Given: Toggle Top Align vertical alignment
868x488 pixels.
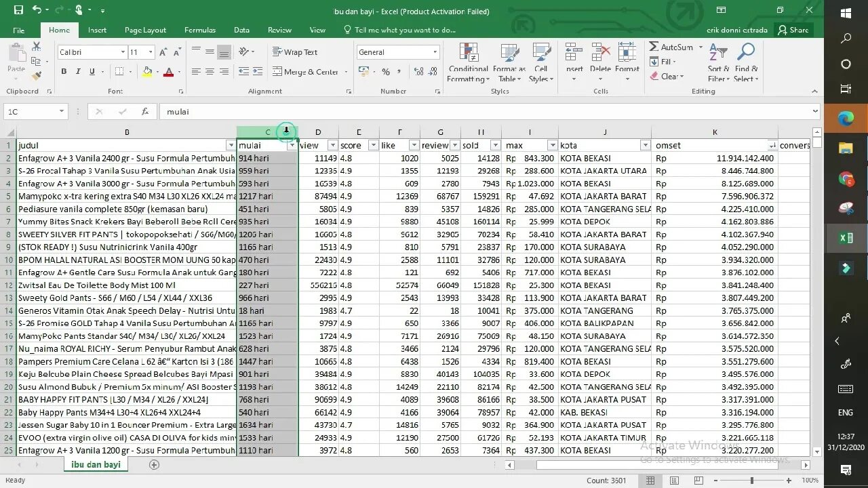Looking at the screenshot, I should click(196, 52).
